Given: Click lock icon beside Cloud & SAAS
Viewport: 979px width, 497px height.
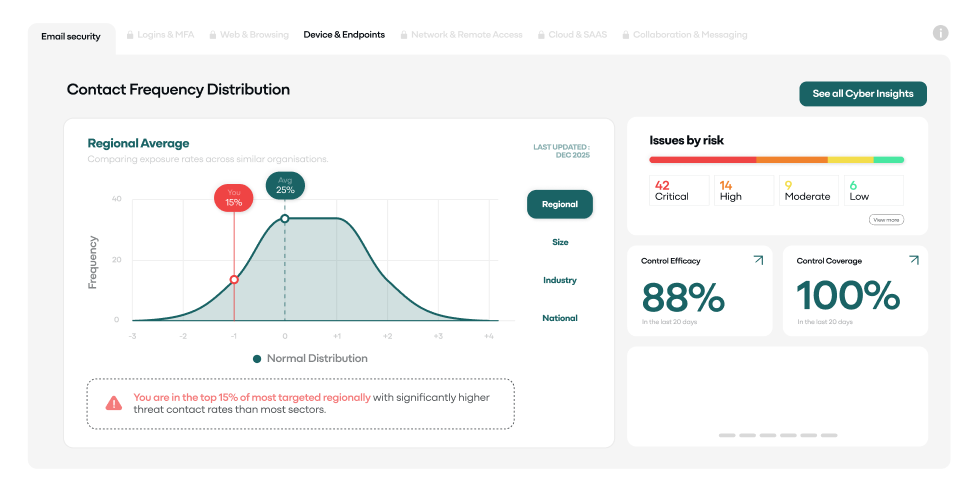Looking at the screenshot, I should tap(541, 35).
